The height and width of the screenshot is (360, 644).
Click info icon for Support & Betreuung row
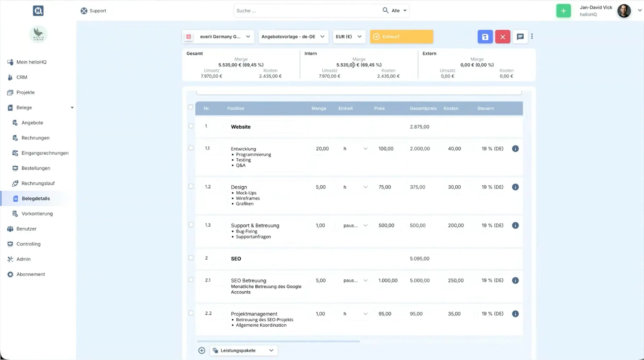tap(515, 226)
